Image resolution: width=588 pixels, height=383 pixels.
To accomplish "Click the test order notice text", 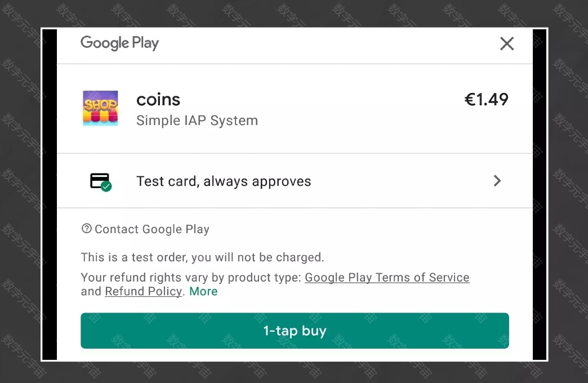I will pos(202,258).
